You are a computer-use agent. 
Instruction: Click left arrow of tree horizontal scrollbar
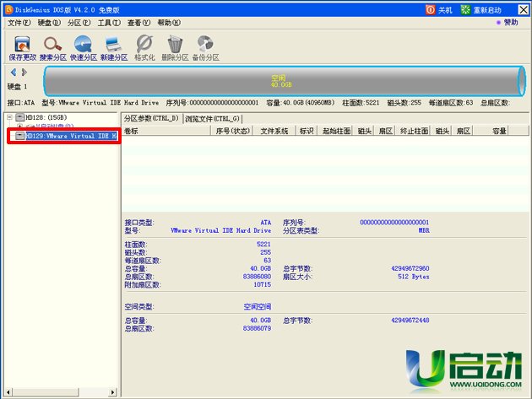coord(8,392)
